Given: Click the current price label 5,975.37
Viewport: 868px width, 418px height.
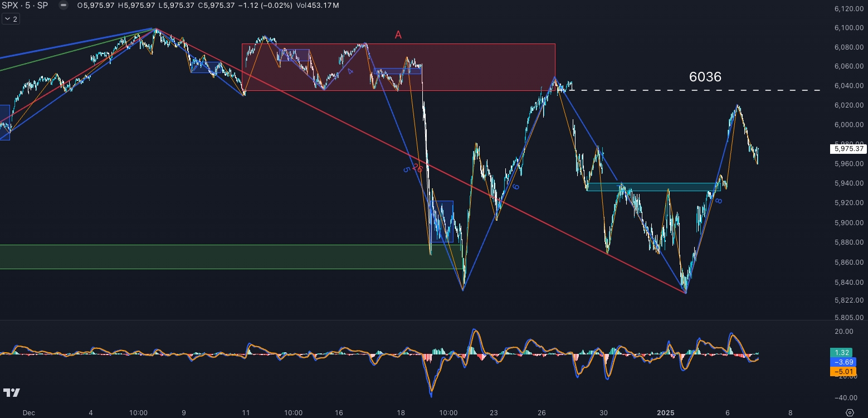Looking at the screenshot, I should point(849,149).
